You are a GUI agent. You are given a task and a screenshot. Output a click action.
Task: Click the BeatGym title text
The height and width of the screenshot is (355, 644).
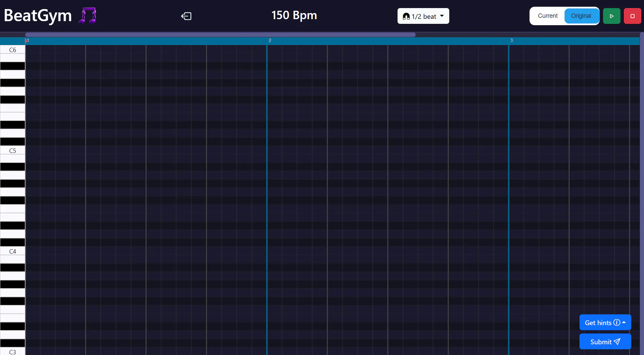[x=38, y=16]
